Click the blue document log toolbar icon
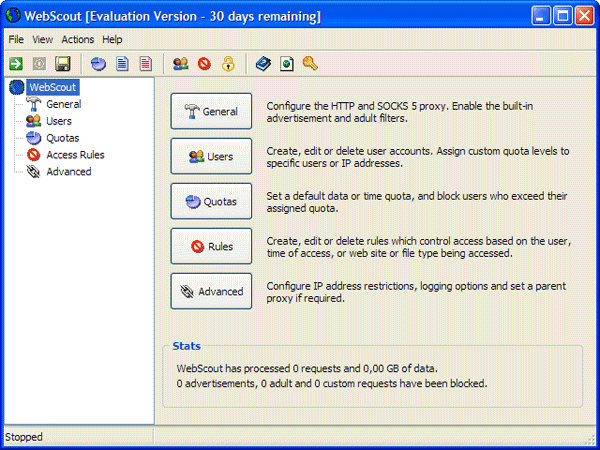Image resolution: width=600 pixels, height=450 pixels. (x=122, y=64)
